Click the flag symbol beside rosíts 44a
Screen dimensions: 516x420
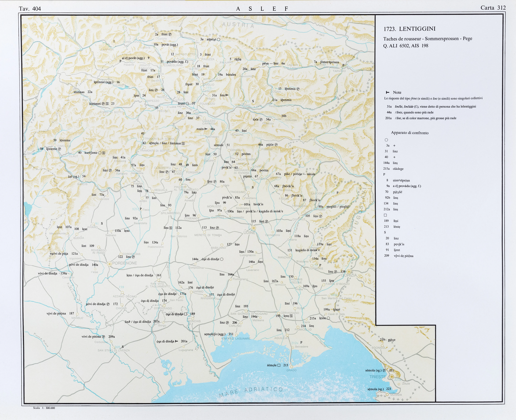point(206,129)
